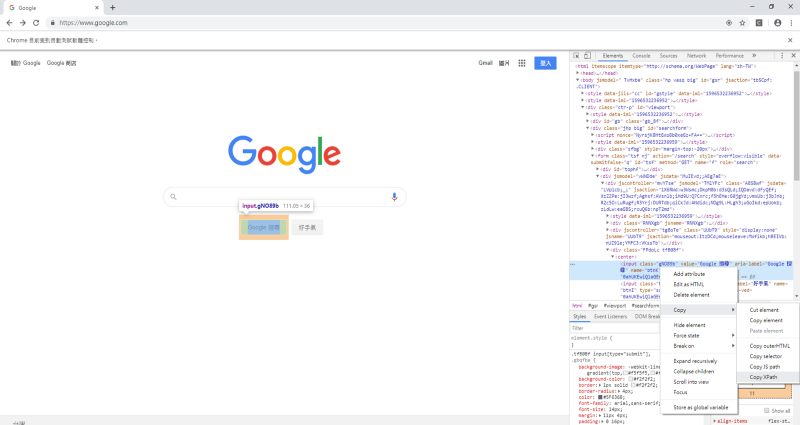Click the color #5F6368 swatch
This screenshot has width=800, height=425.
click(600, 397)
